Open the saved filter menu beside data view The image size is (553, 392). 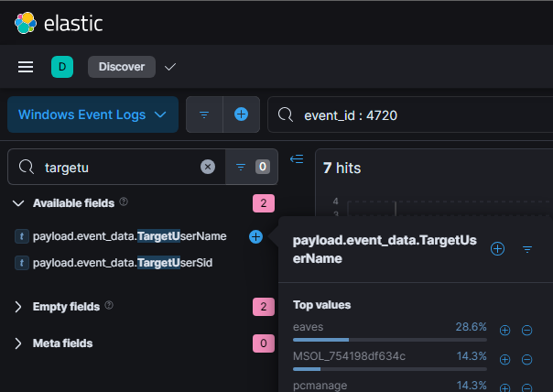pyautogui.click(x=204, y=114)
